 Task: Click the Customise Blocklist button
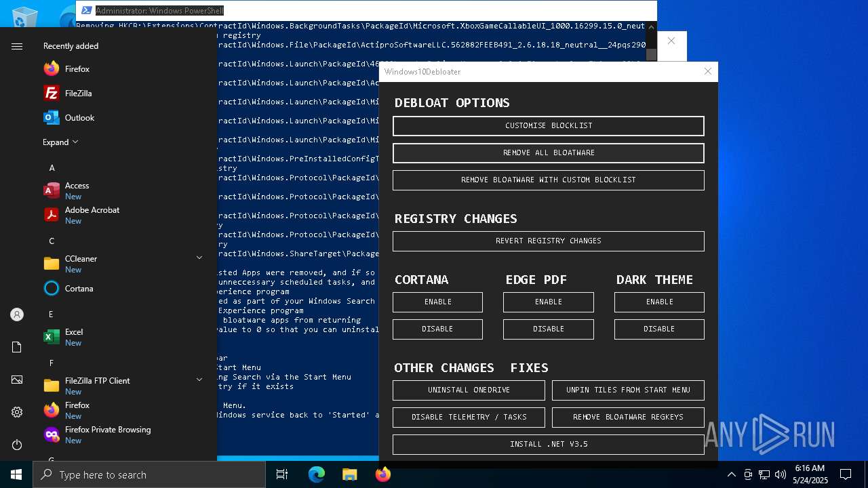point(548,126)
